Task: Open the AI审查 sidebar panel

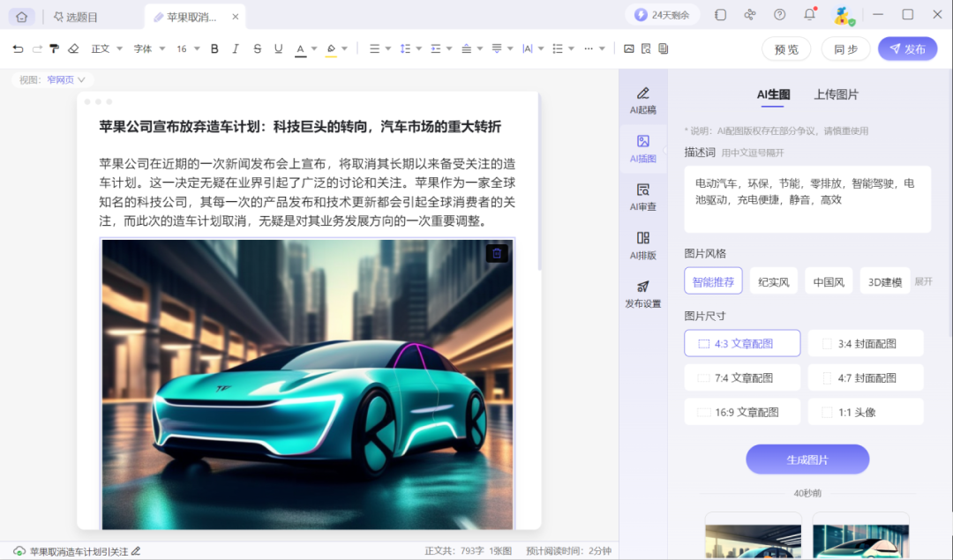Action: point(643,198)
